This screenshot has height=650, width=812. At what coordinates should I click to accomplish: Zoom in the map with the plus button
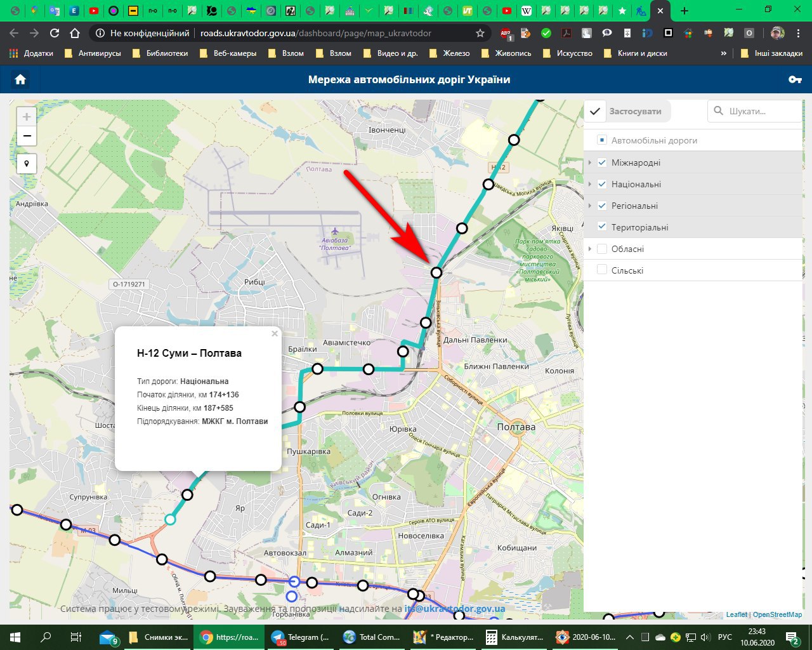(x=27, y=117)
